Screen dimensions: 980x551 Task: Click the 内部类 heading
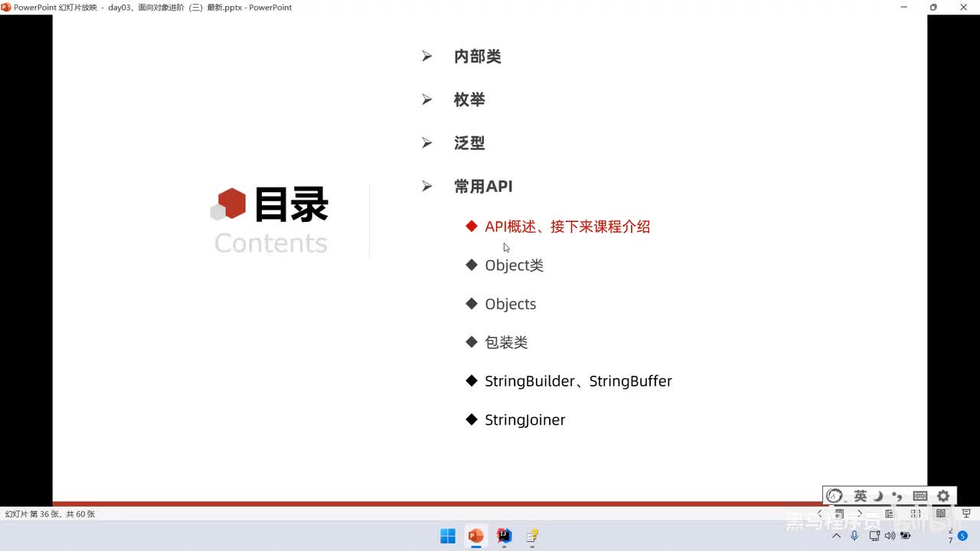pyautogui.click(x=477, y=57)
